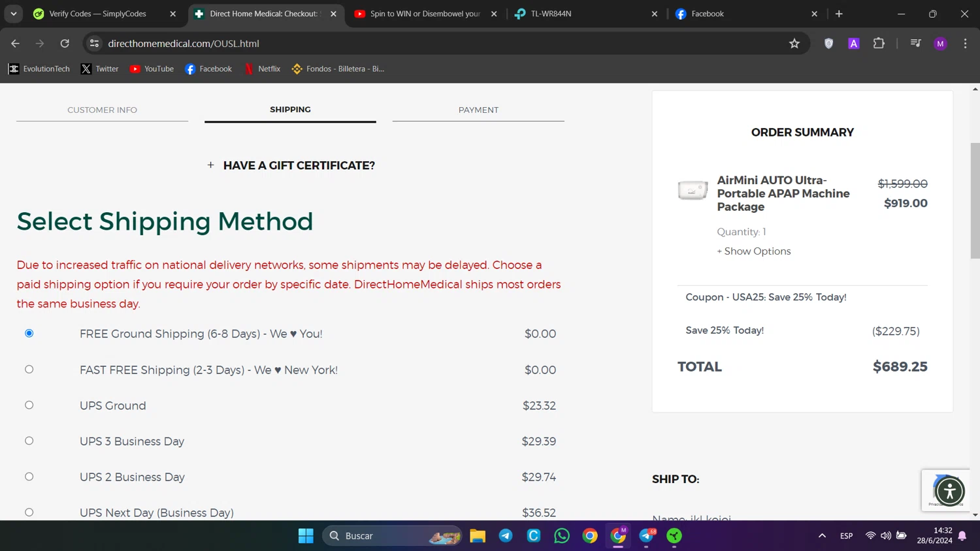Click the ESP language indicator

(x=846, y=536)
